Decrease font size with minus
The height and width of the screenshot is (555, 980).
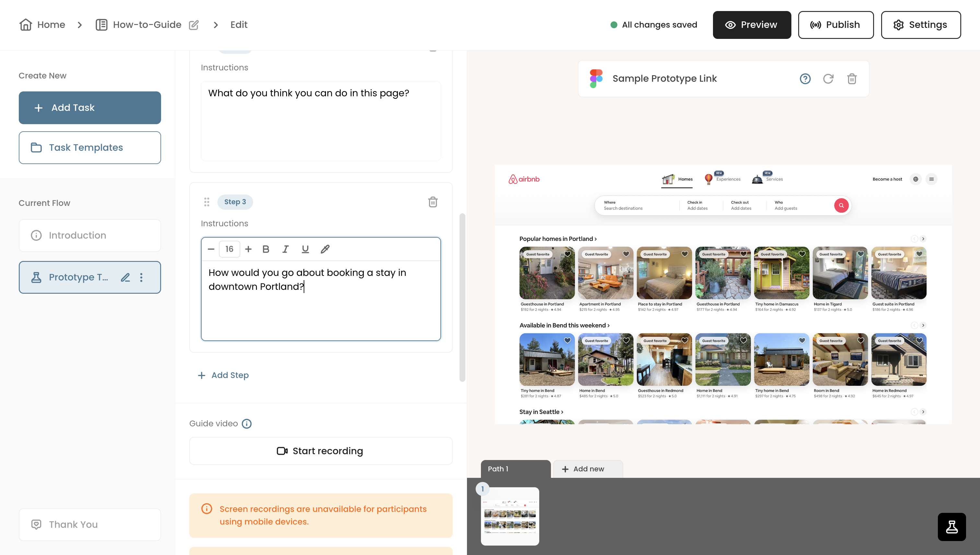click(x=211, y=249)
